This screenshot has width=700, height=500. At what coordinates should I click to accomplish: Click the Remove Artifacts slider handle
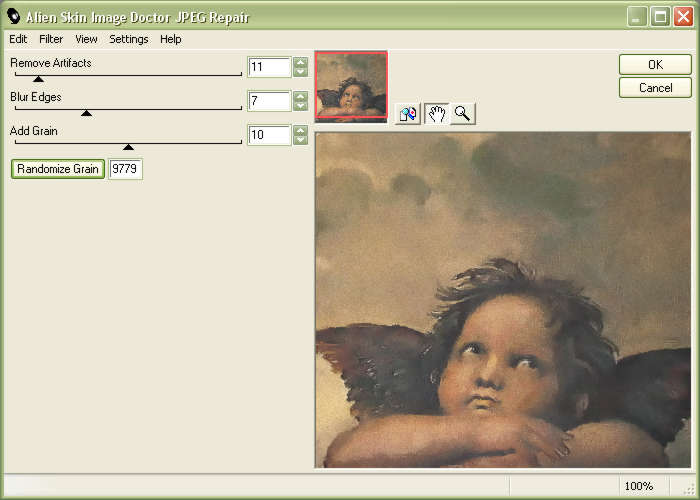[38, 79]
